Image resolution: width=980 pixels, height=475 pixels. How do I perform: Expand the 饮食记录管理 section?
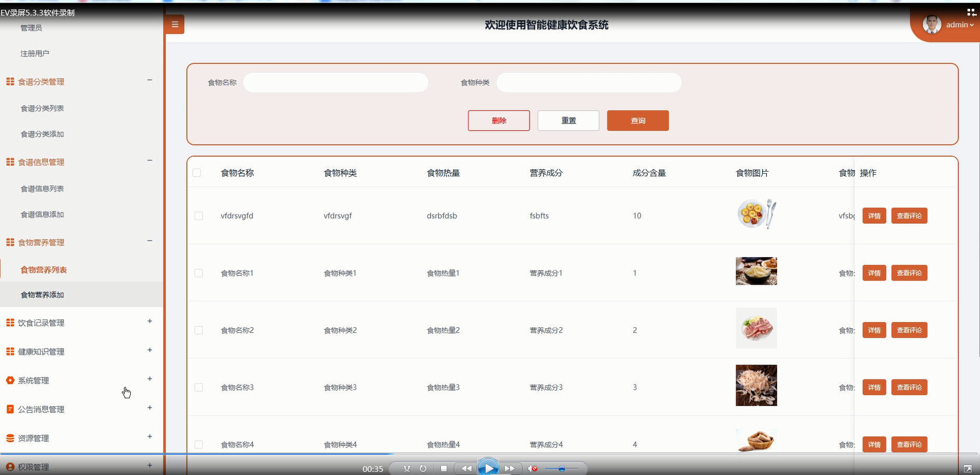(x=149, y=321)
